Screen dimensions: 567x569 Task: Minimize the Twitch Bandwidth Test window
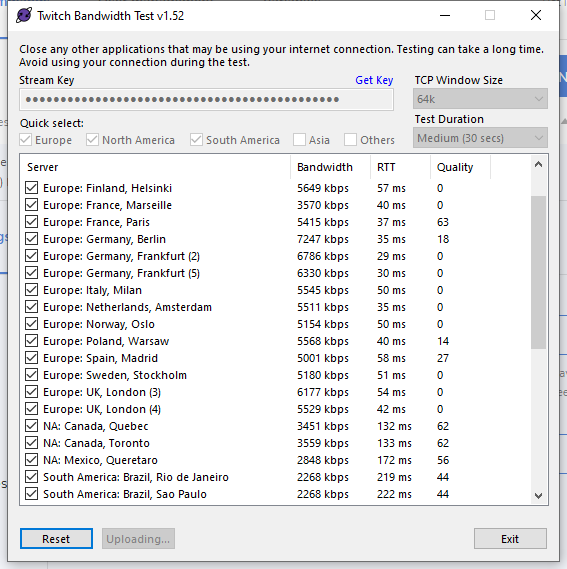[x=445, y=16]
